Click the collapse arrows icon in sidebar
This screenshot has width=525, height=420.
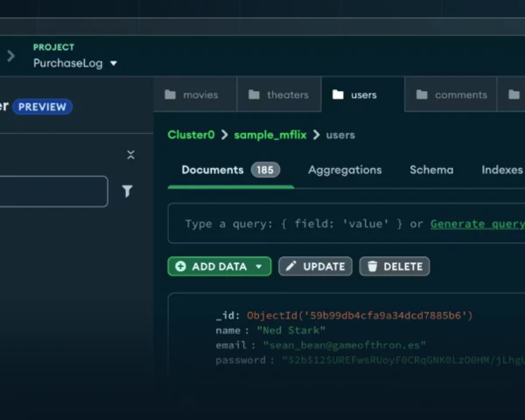130,155
